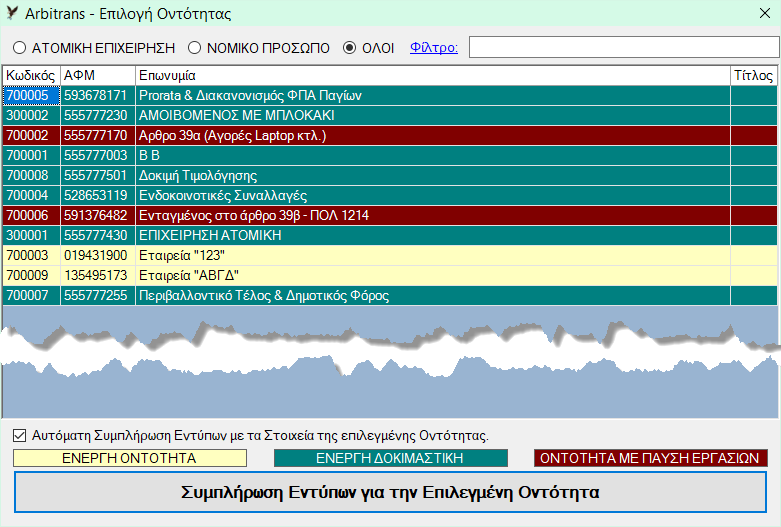
Task: Click code cell 700004
Action: (x=31, y=195)
